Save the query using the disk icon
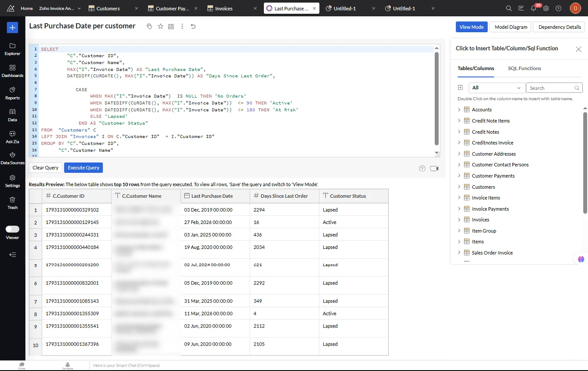The image size is (588, 371). (171, 26)
